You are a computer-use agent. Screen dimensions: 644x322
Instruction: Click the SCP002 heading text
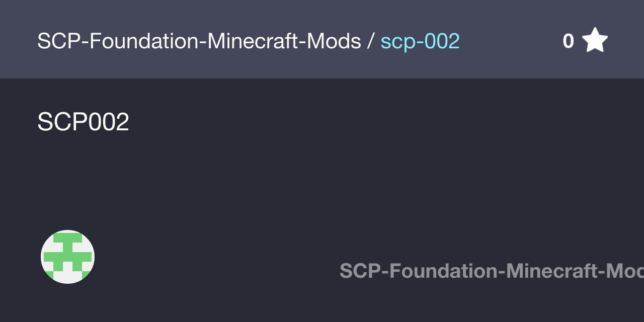point(83,121)
